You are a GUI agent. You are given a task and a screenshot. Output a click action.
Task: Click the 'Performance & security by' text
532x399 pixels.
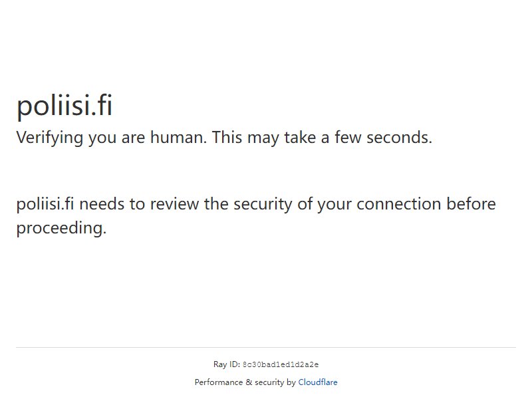click(x=245, y=382)
